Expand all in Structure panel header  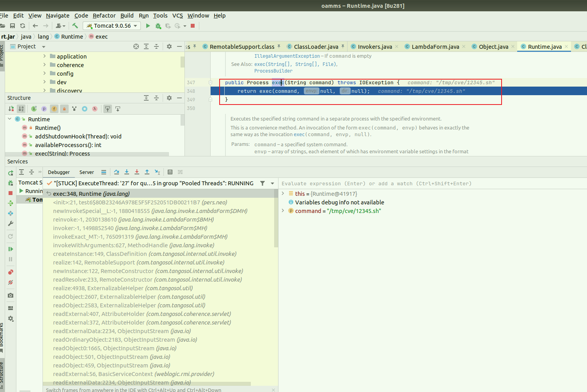[x=146, y=98]
